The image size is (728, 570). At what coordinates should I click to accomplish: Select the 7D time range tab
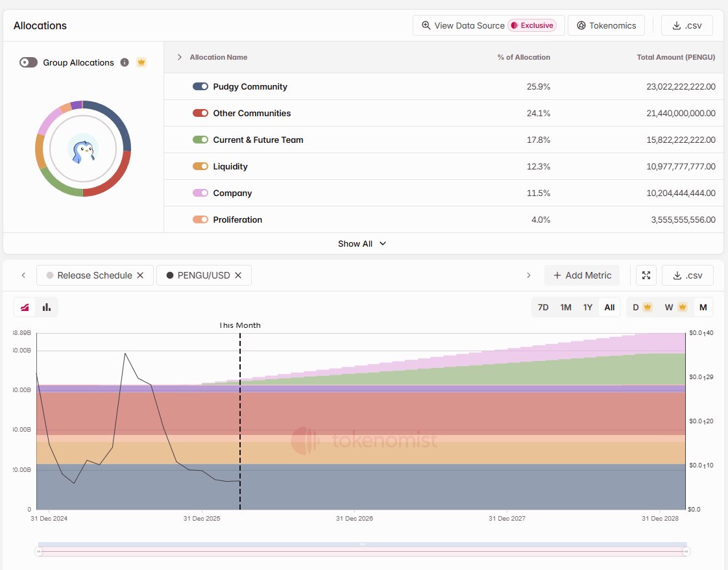pos(544,307)
